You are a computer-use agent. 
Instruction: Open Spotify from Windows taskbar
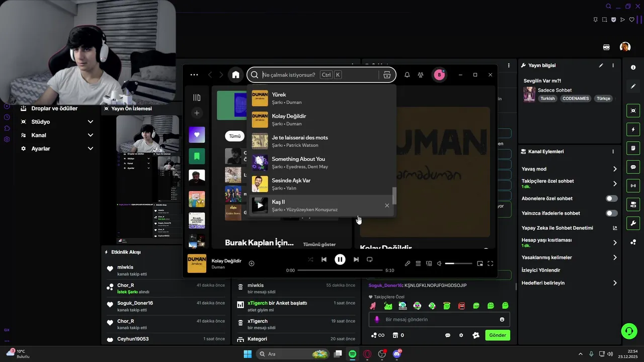pos(353,354)
